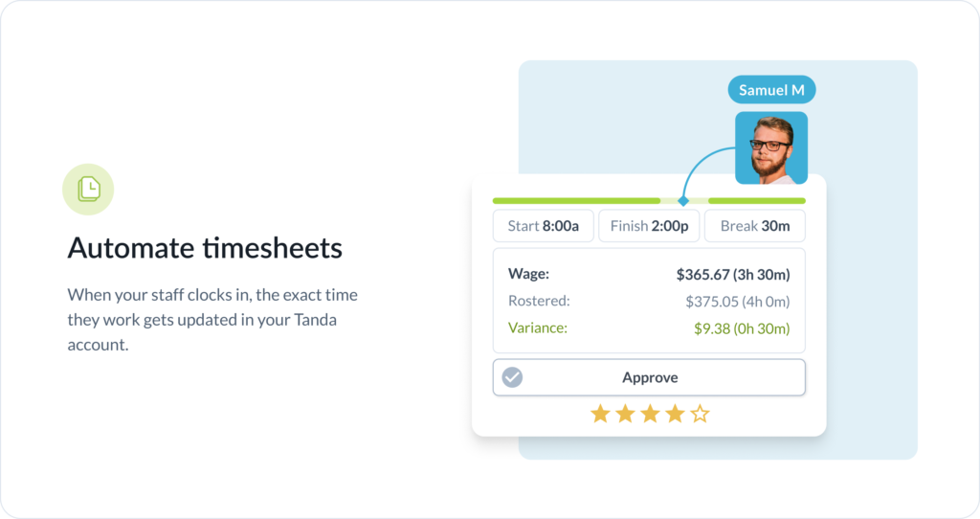The width and height of the screenshot is (980, 519).
Task: Click the green Variance $9.38 row
Action: click(x=649, y=328)
